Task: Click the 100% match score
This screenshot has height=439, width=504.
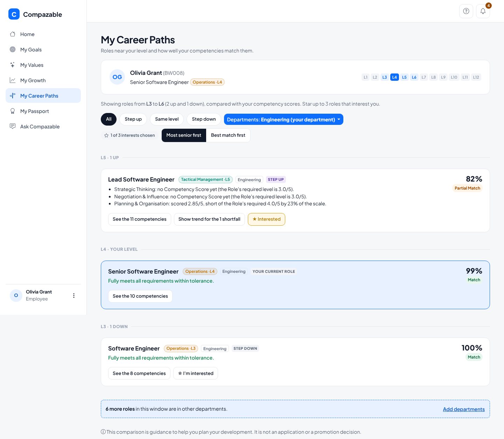Action: pos(472,348)
